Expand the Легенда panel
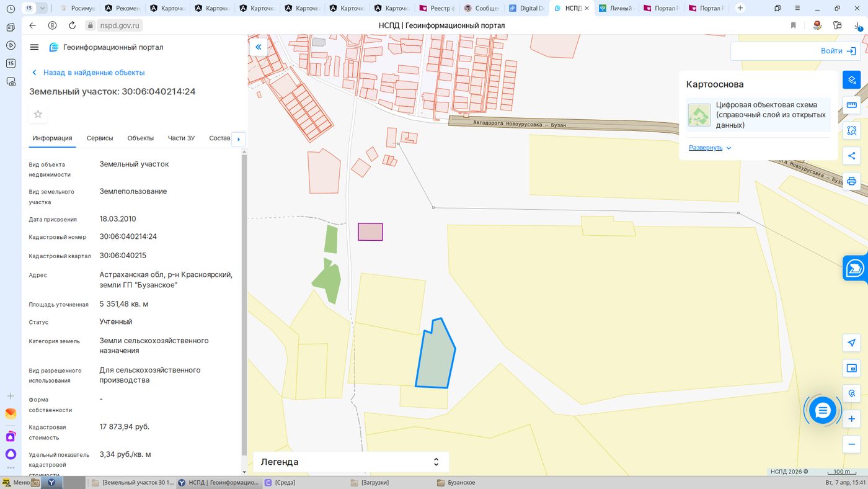 pyautogui.click(x=350, y=462)
